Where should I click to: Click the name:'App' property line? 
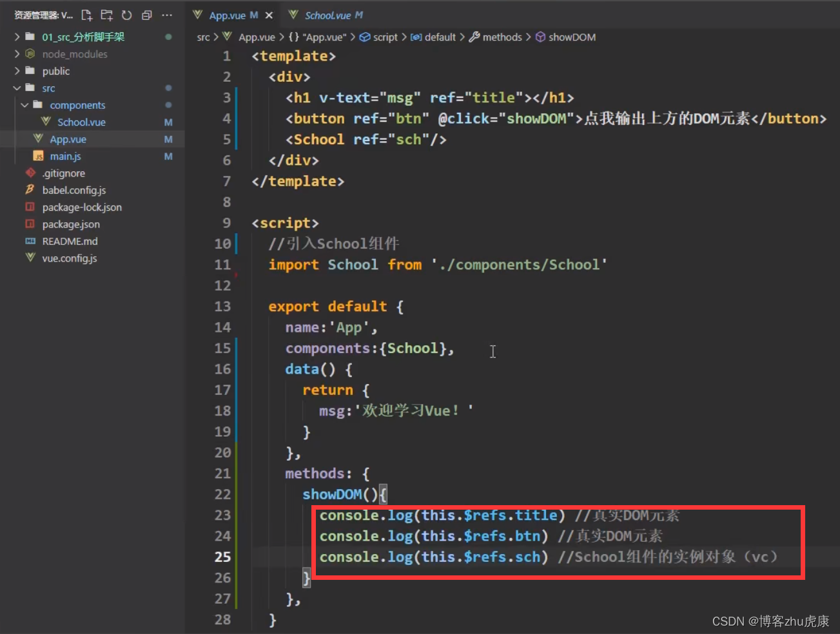331,327
